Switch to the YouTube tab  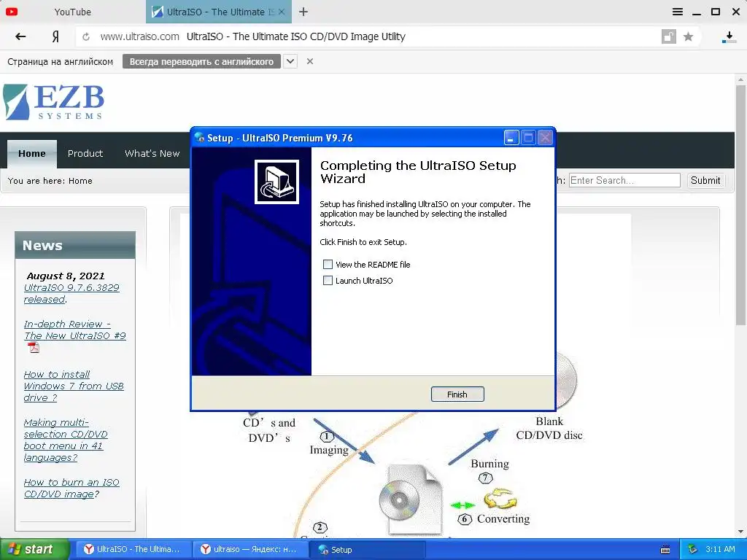[72, 12]
